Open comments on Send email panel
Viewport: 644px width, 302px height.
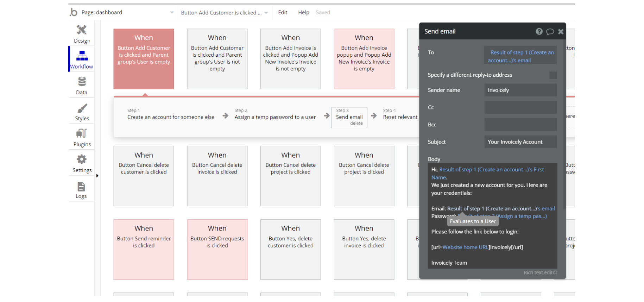550,32
